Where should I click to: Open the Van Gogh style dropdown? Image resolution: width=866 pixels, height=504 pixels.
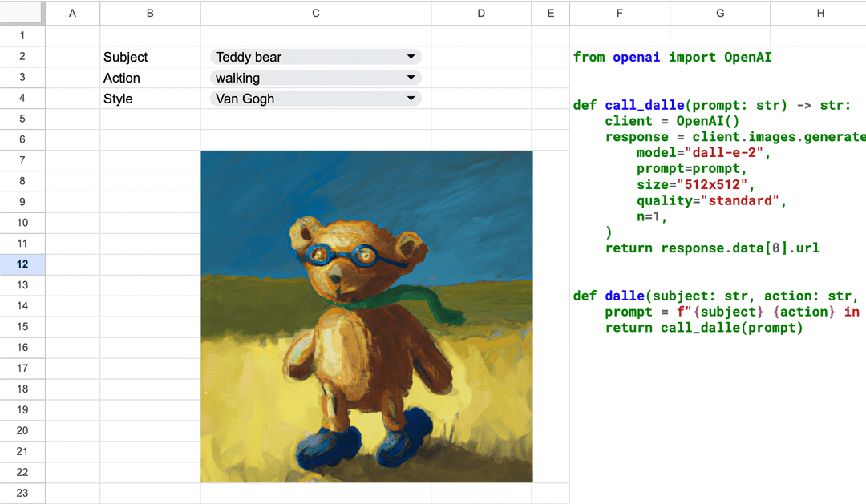[315, 99]
